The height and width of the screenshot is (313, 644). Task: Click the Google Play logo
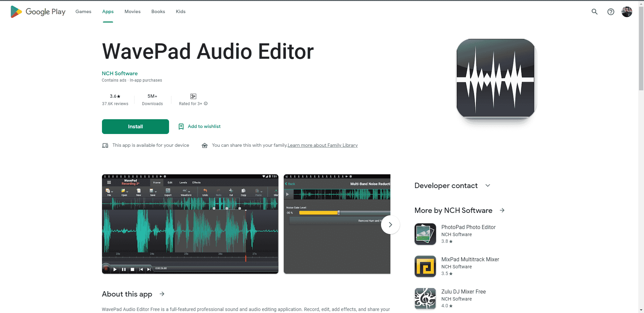(38, 12)
